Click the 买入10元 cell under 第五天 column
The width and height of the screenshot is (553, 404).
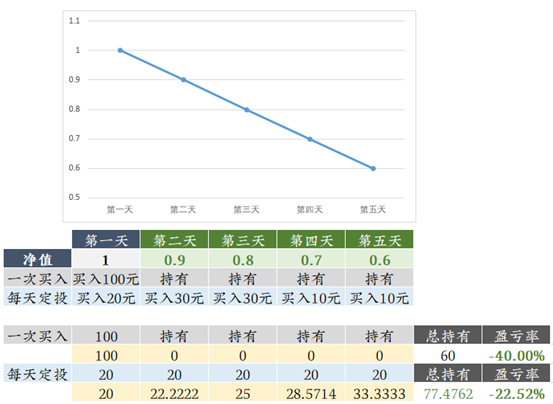click(x=379, y=297)
